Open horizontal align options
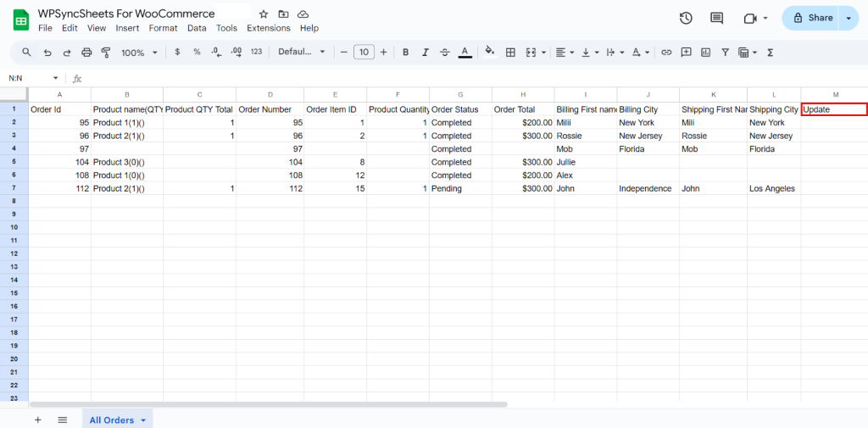This screenshot has width=868, height=428. [x=564, y=52]
